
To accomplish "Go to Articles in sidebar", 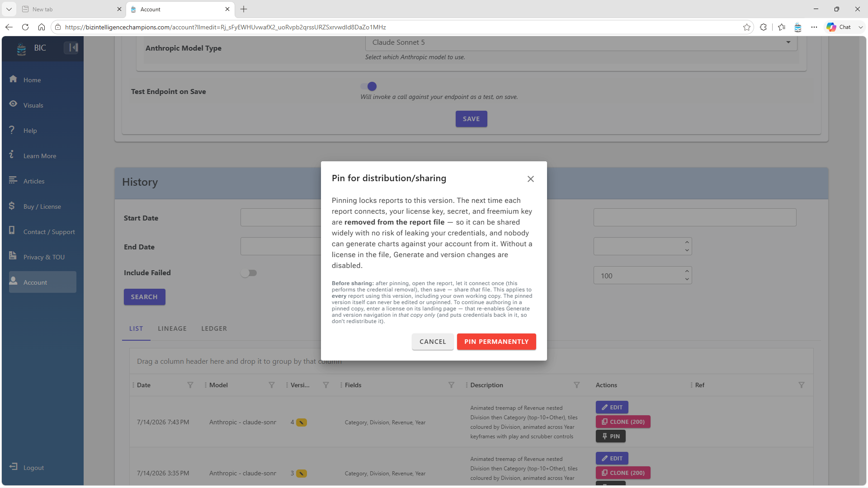I will (34, 181).
